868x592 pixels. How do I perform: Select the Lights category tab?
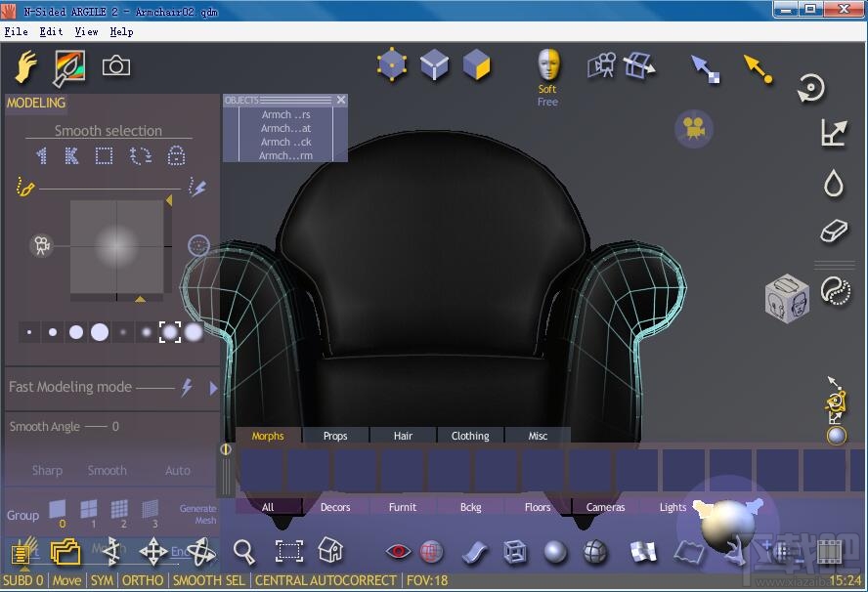click(x=673, y=507)
